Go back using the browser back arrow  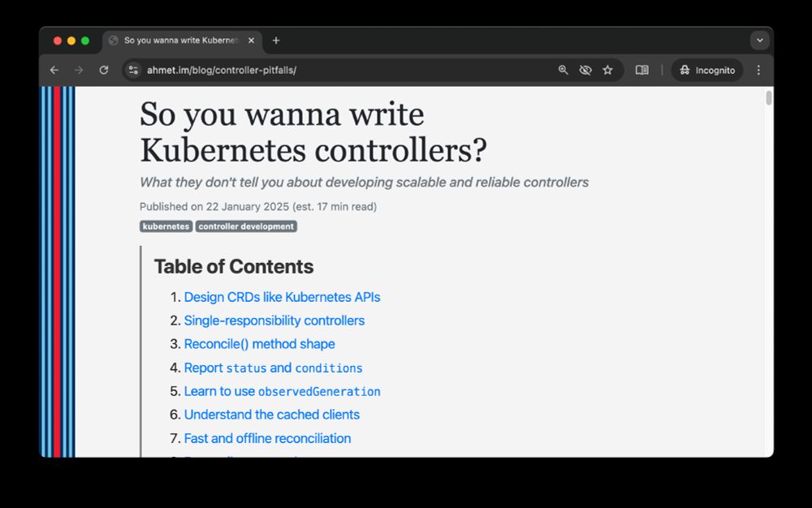[x=54, y=70]
